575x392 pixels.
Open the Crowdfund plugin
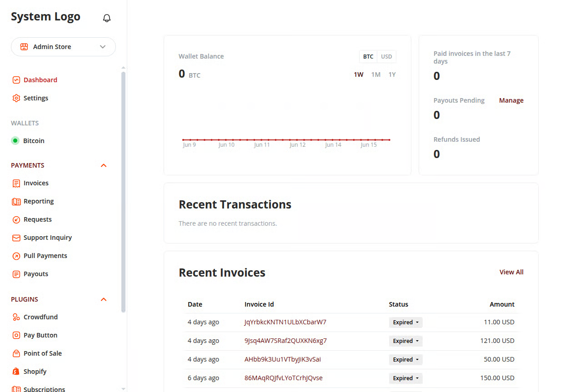(x=40, y=317)
